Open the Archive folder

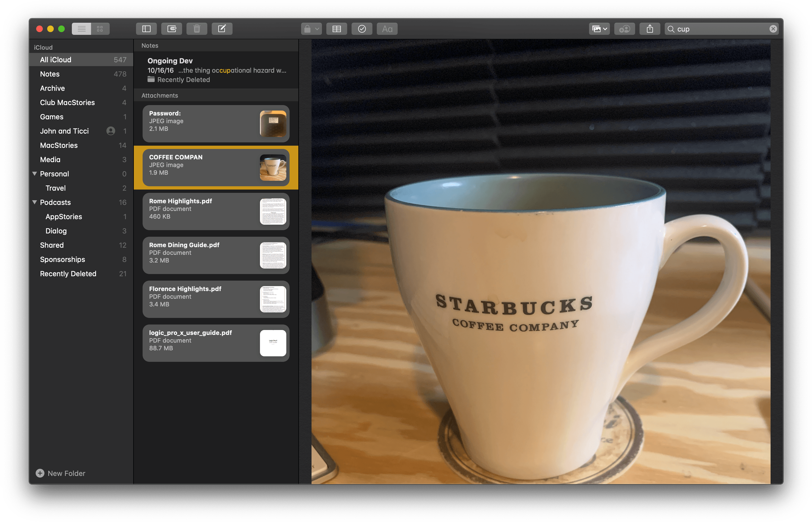pos(81,88)
